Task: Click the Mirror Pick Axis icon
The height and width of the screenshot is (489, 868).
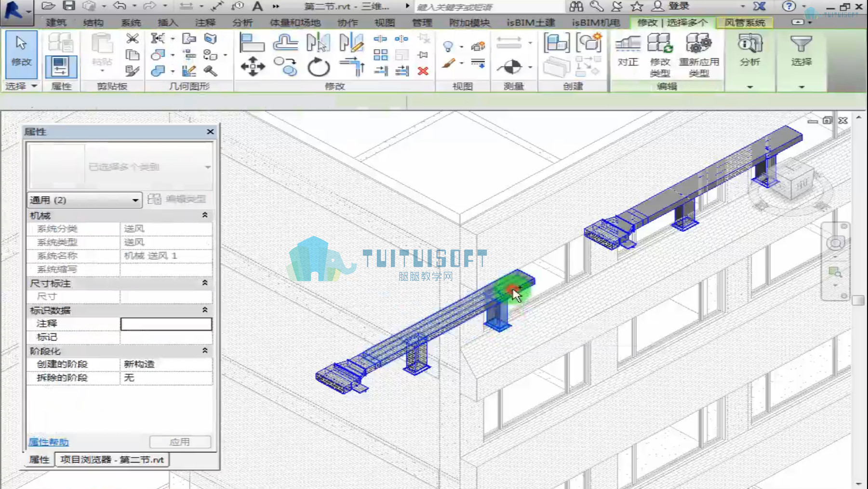Action: [319, 43]
